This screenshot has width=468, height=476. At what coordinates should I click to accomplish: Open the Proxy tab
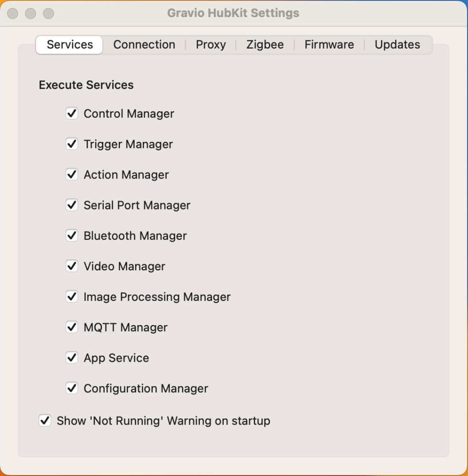click(x=211, y=45)
